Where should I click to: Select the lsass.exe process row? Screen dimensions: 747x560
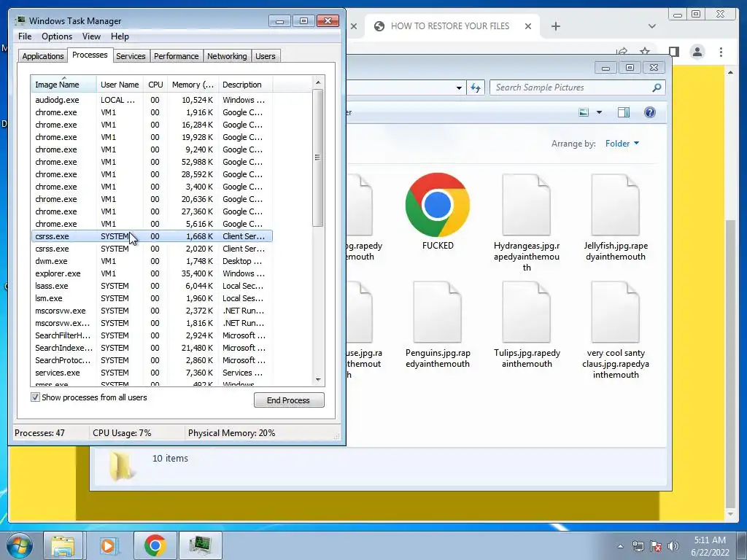[x=152, y=286]
